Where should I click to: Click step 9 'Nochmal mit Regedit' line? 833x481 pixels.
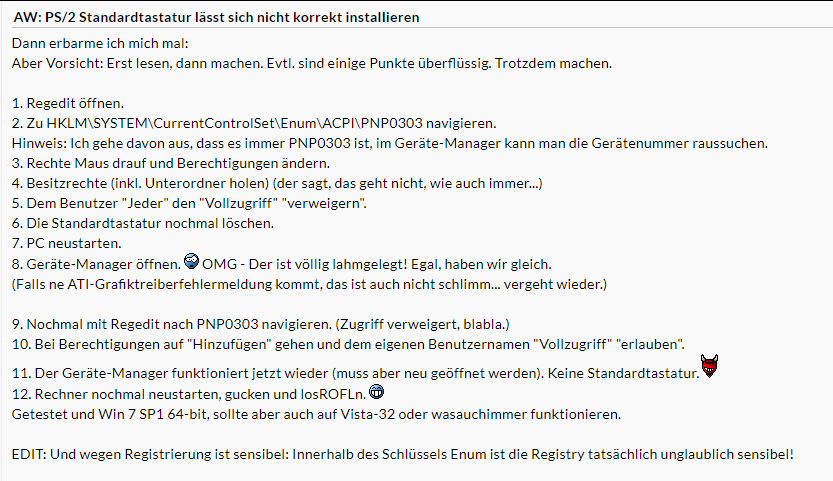pos(260,324)
